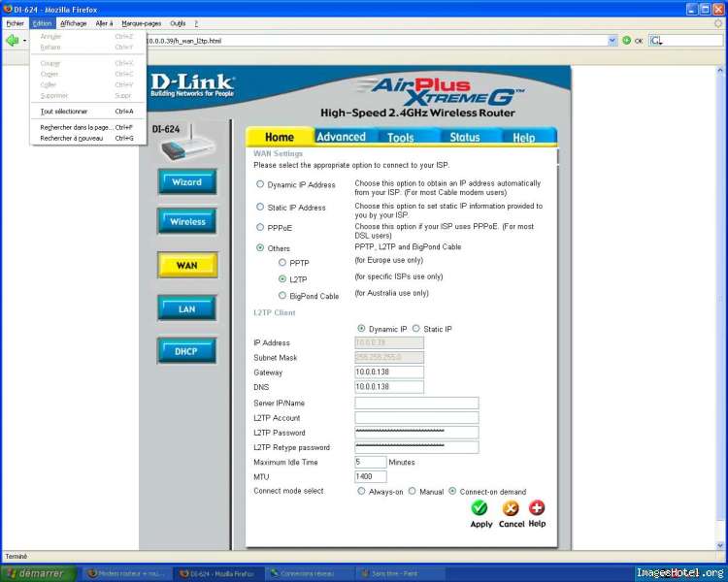Select the WAN sidebar button
728x582 pixels.
point(187,265)
